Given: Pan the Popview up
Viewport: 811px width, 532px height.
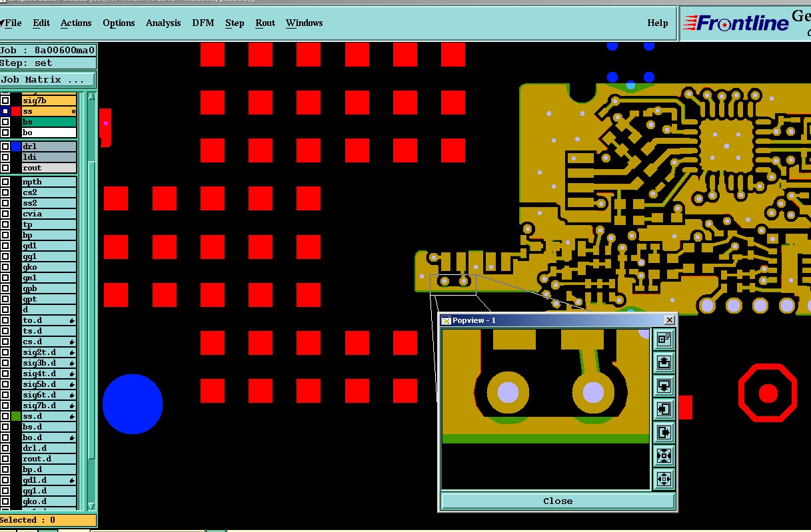Looking at the screenshot, I should tap(664, 363).
